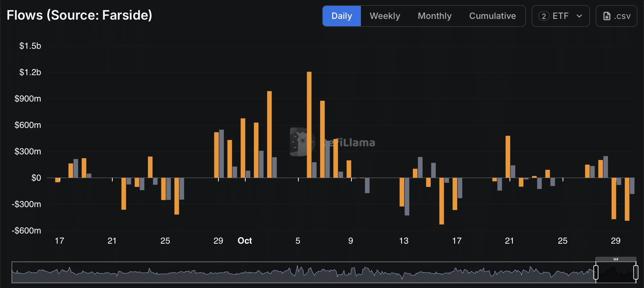Grab the three-bar grip above the range selector
Screen dimensions: 644x288
tap(616, 259)
